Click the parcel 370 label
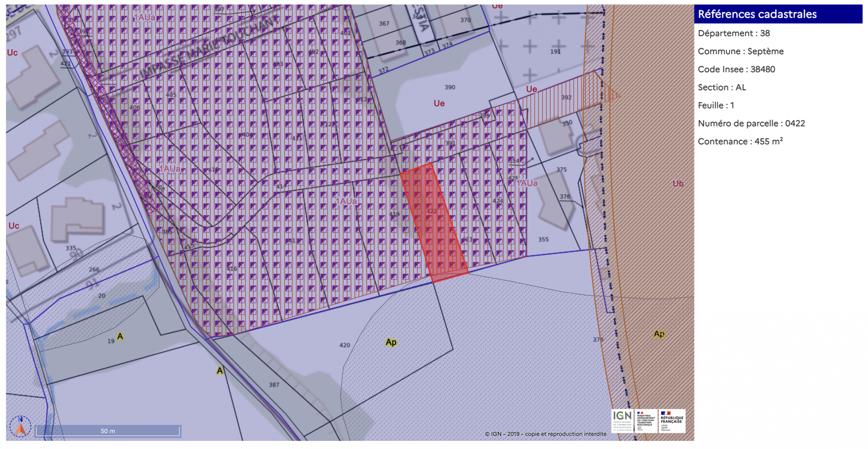This screenshot has width=868, height=449. coord(466,20)
